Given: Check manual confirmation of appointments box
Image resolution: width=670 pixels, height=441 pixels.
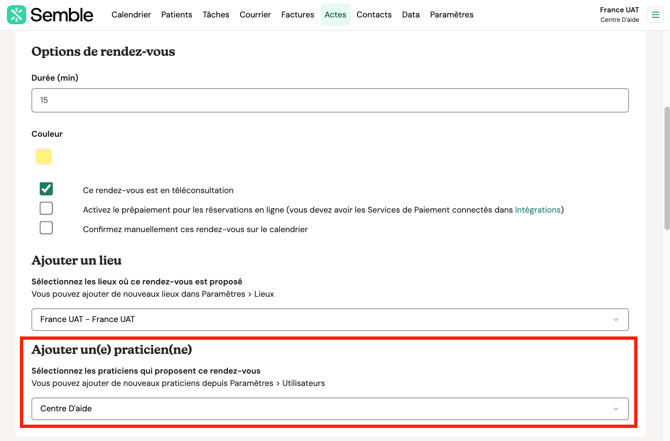Looking at the screenshot, I should coord(46,228).
